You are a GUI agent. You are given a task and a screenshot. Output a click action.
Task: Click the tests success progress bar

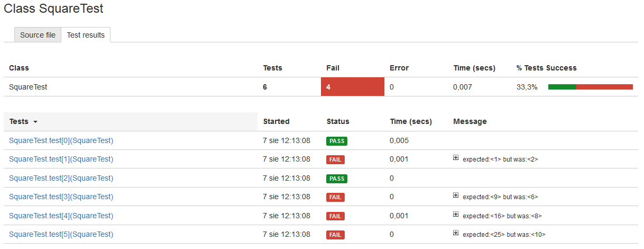(x=590, y=87)
